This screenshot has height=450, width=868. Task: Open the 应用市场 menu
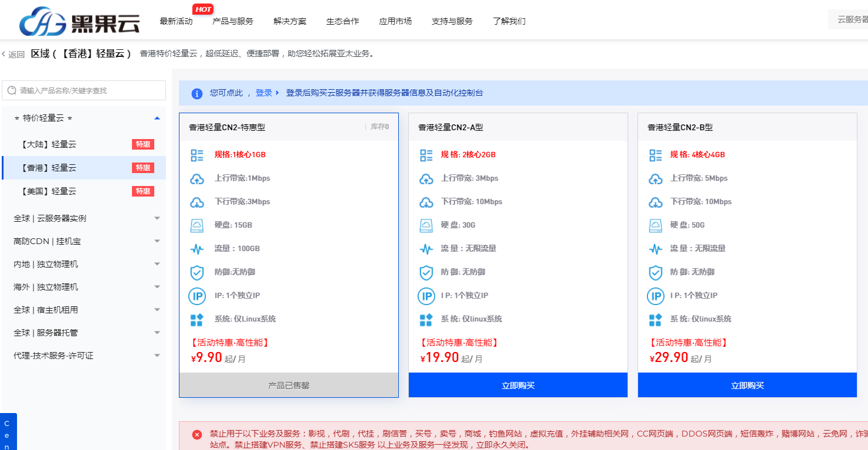pos(395,21)
